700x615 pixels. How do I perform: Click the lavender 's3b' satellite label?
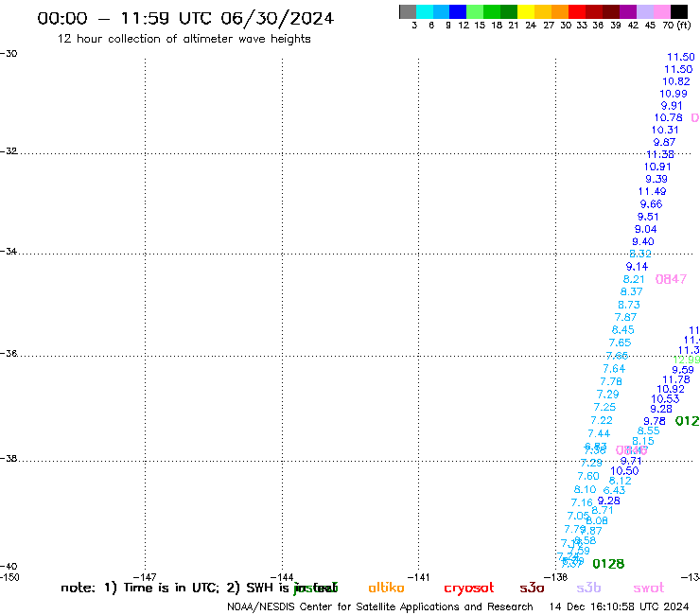[x=588, y=588]
